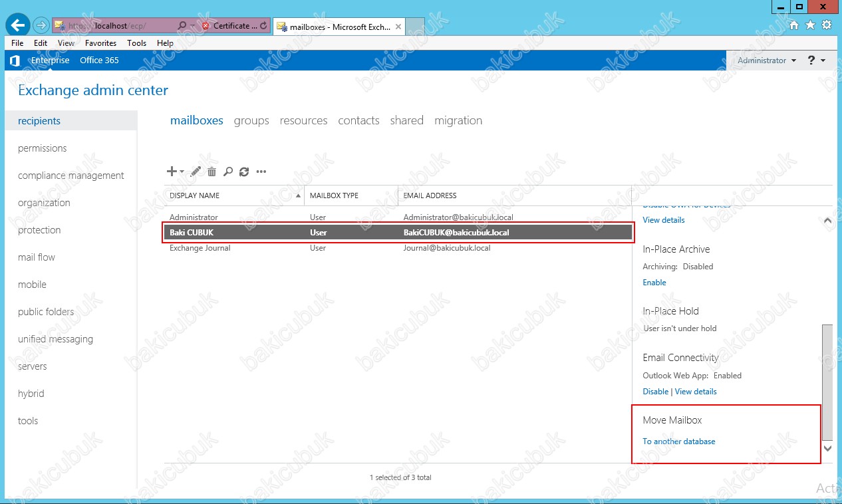Open mobile in the left navigation
The width and height of the screenshot is (842, 504).
(x=32, y=285)
